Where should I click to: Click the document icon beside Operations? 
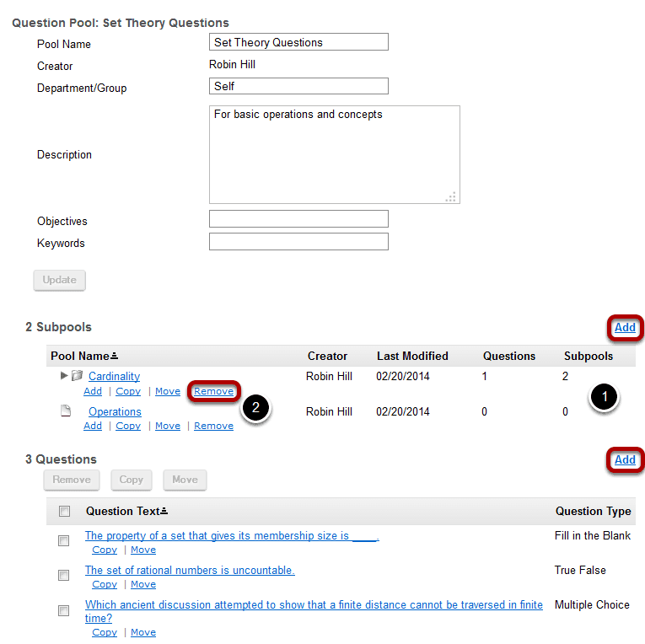pos(64,411)
